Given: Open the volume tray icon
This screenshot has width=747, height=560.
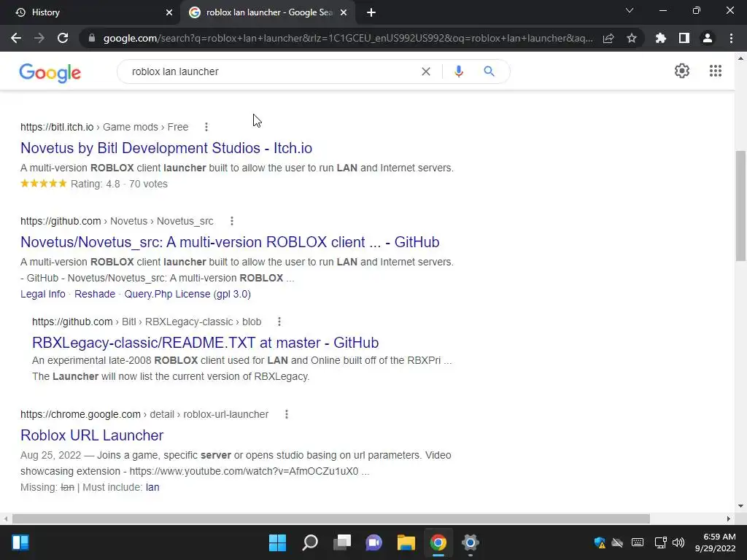Looking at the screenshot, I should point(678,542).
